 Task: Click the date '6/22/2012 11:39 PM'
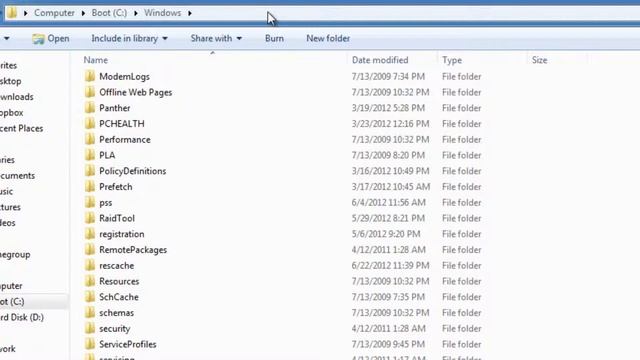click(391, 265)
